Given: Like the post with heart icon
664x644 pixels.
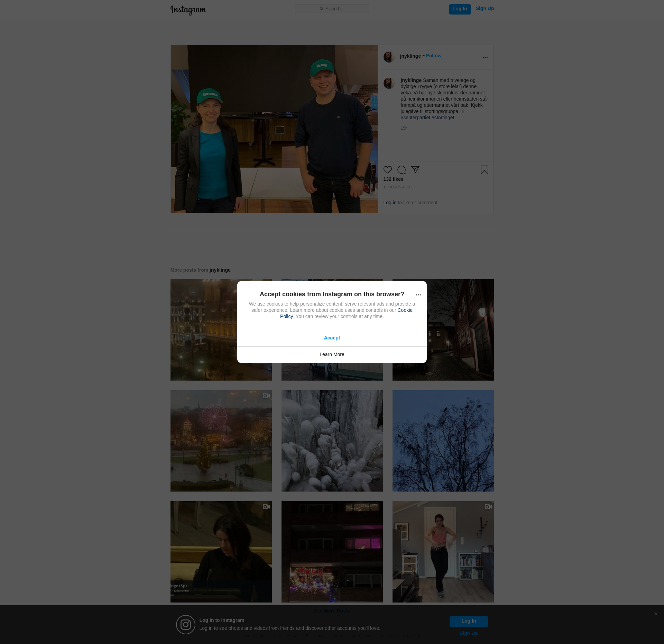Looking at the screenshot, I should click(388, 170).
